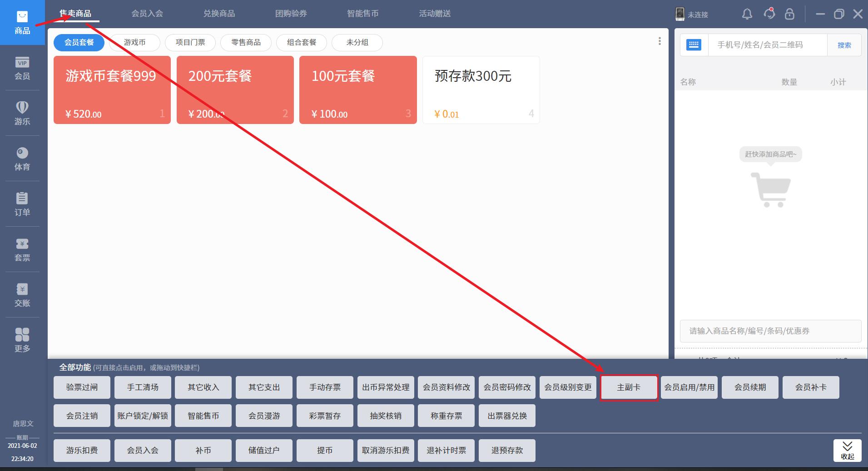868x471 pixels.
Task: Open 会员续期 function
Action: (x=750, y=387)
